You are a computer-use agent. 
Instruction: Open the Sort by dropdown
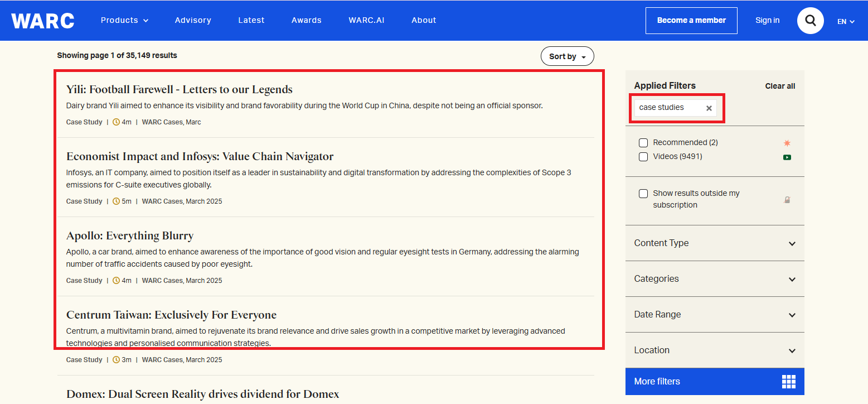tap(567, 56)
